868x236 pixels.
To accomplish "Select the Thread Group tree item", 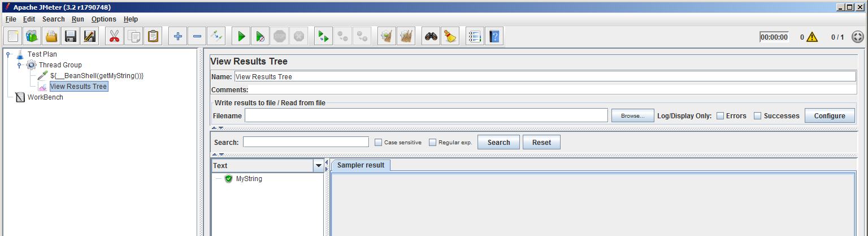I will click(60, 65).
